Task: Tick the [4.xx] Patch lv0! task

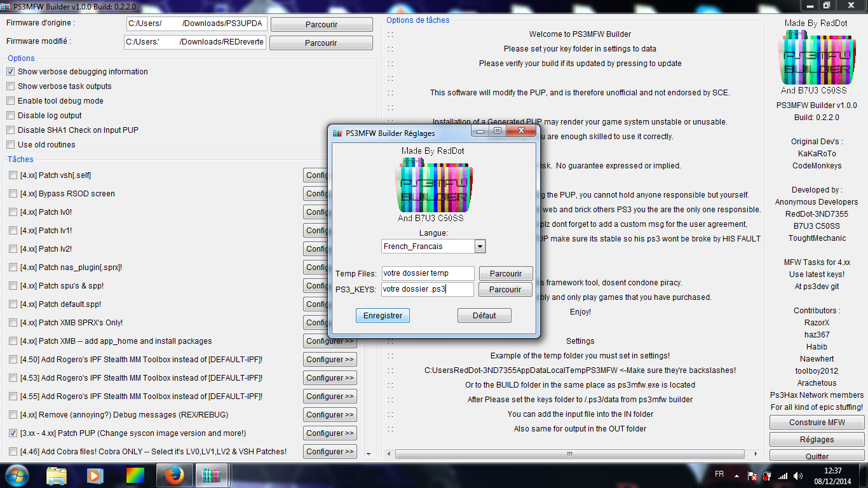Action: (x=13, y=212)
